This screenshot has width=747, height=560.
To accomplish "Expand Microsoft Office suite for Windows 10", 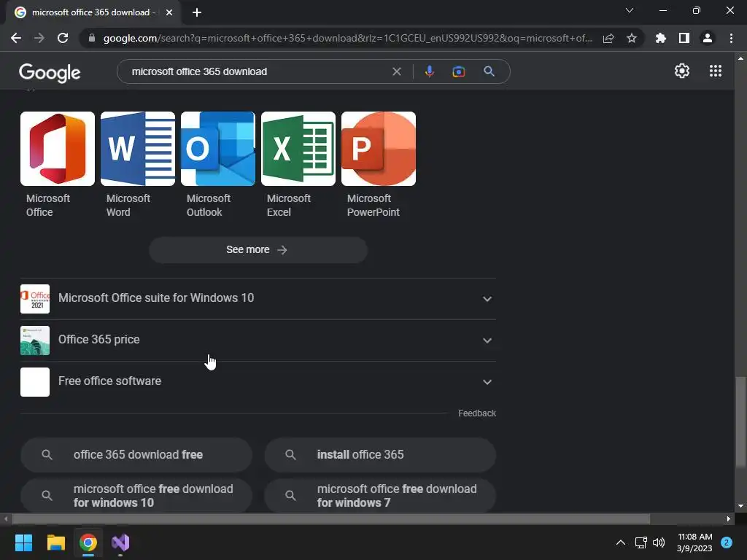I will click(258, 298).
